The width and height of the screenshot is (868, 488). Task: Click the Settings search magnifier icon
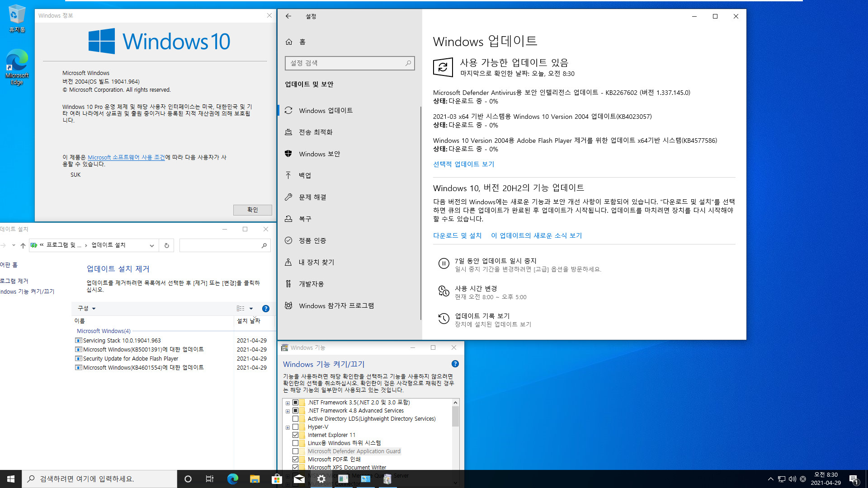click(408, 63)
